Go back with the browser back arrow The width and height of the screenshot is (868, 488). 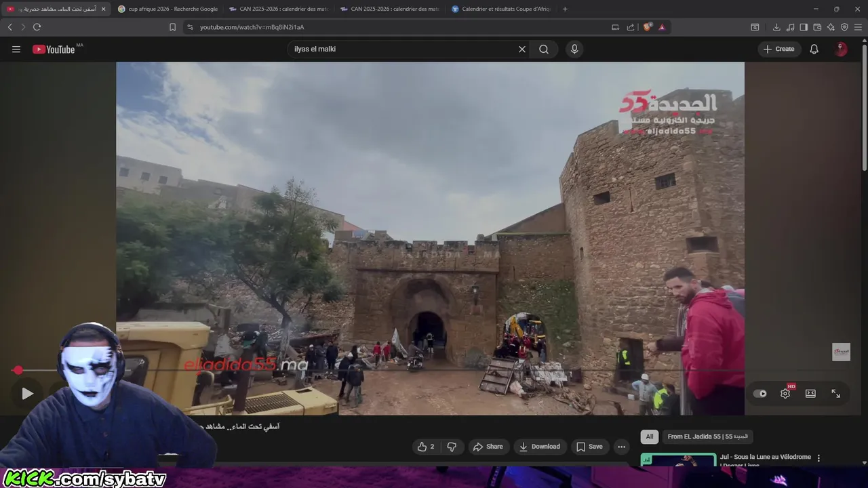10,27
